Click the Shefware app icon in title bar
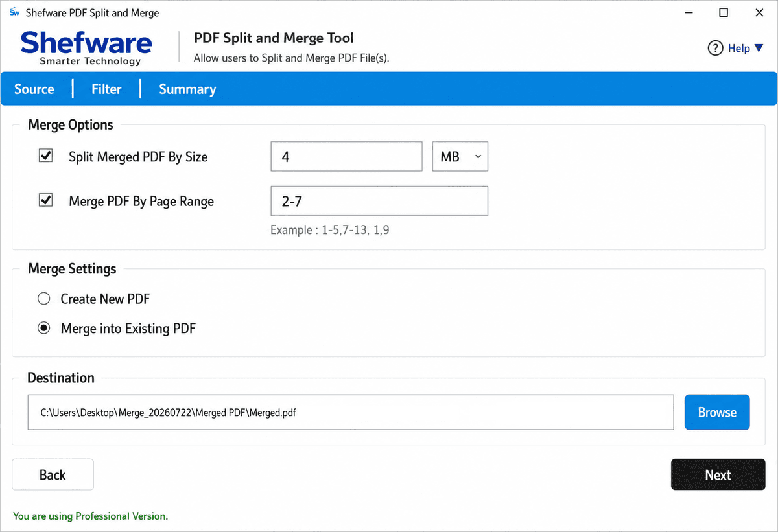The height and width of the screenshot is (532, 778). click(x=14, y=12)
